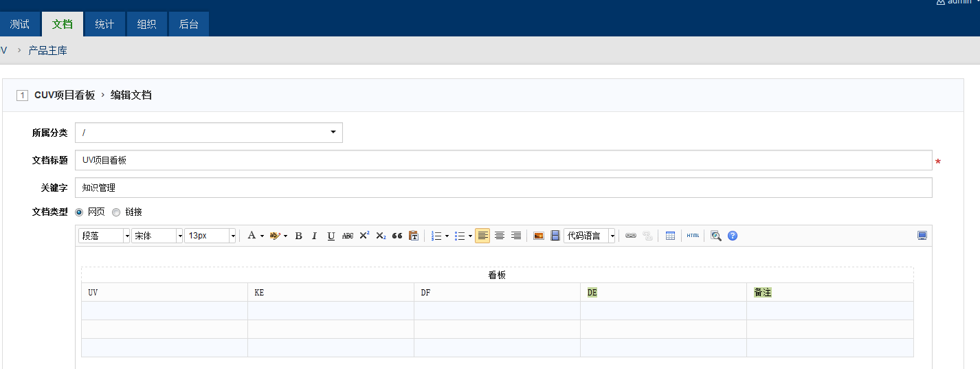Remove hyperlink from text

click(647, 236)
